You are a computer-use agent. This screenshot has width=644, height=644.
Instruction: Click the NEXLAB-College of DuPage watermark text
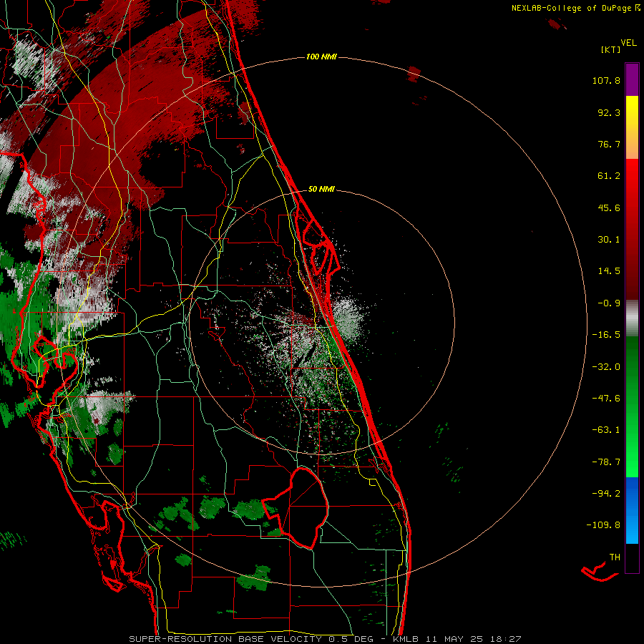coord(575,8)
